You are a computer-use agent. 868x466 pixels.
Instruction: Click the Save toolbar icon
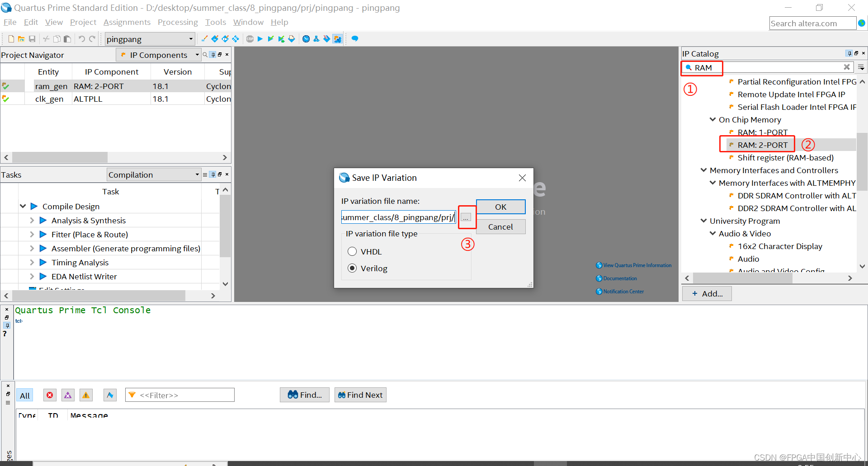coord(32,39)
